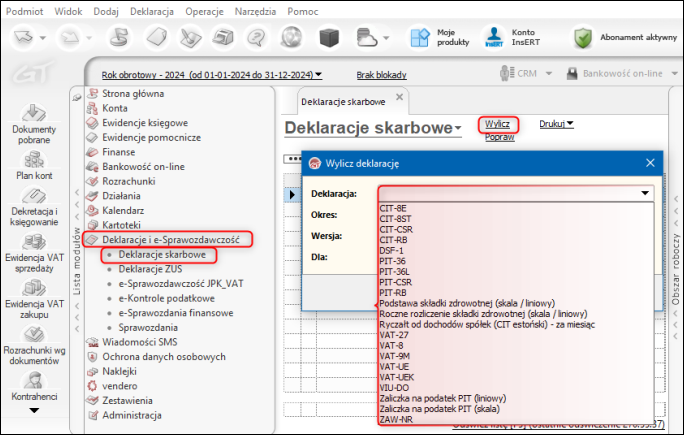
Task: Expand the back arrow history dropdown
Action: coord(43,38)
